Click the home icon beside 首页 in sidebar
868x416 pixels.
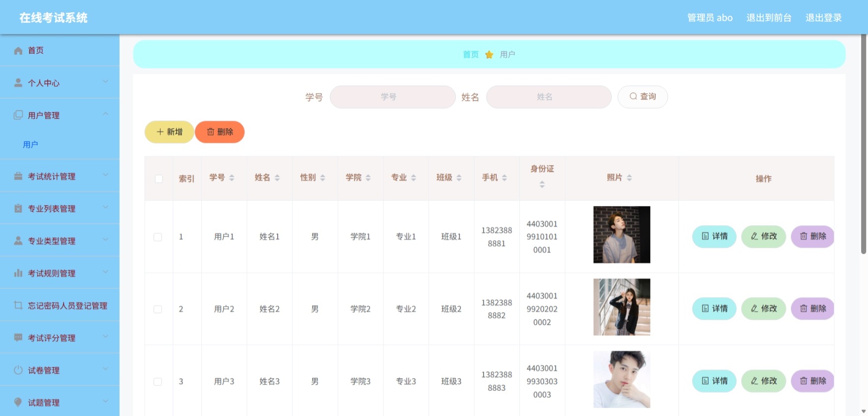click(x=18, y=51)
